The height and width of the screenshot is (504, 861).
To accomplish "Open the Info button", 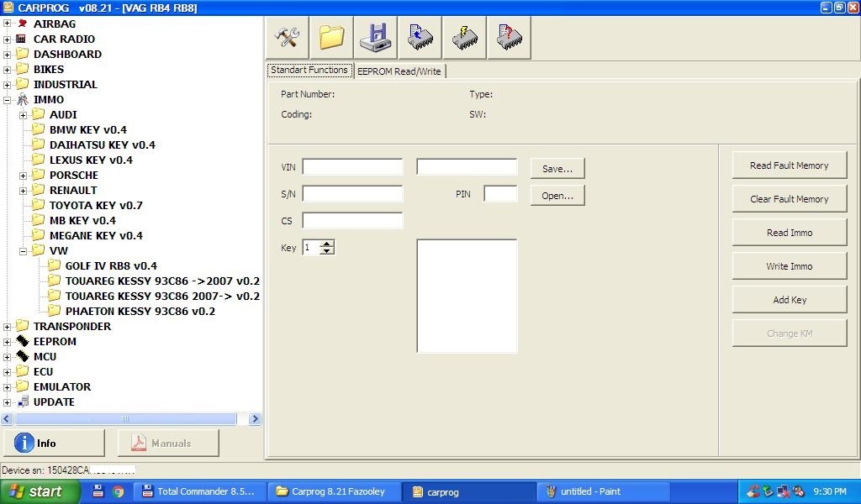I will point(54,444).
